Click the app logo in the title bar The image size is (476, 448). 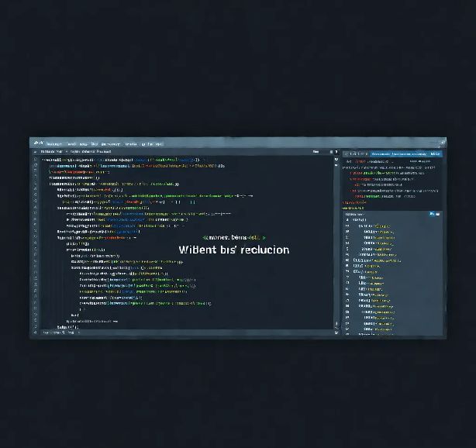click(38, 143)
